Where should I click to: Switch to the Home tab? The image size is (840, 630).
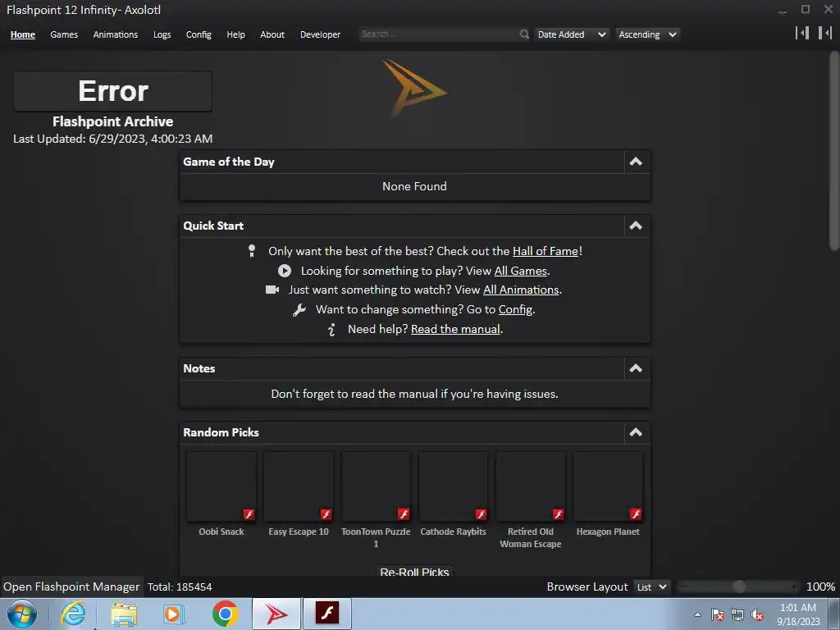(x=22, y=34)
